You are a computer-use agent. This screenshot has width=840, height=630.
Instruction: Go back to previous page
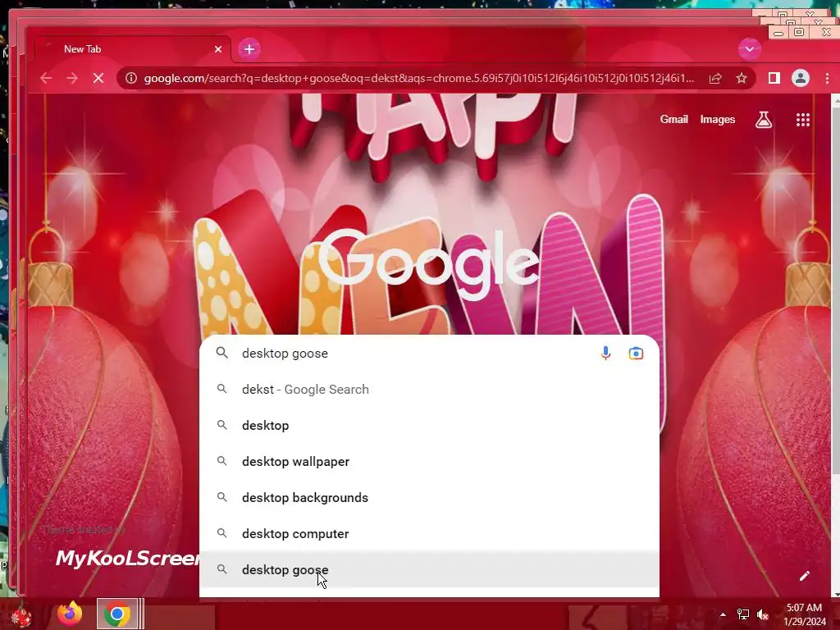[x=46, y=78]
